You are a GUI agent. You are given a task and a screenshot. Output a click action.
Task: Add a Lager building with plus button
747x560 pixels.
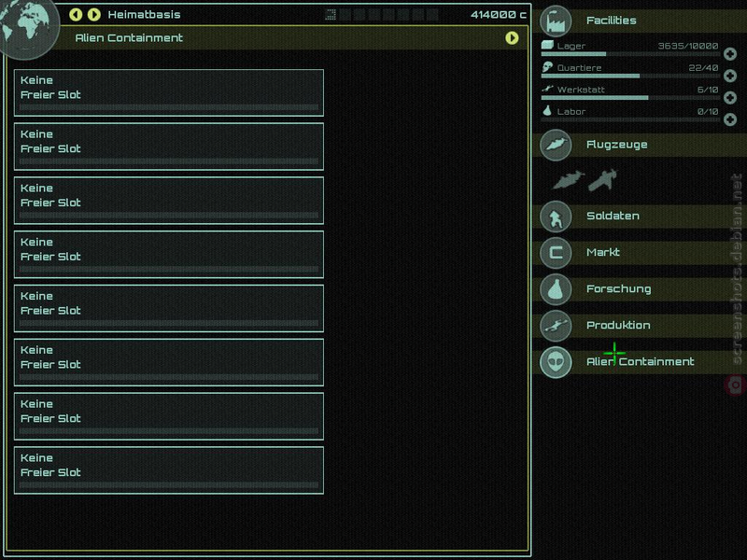[730, 54]
